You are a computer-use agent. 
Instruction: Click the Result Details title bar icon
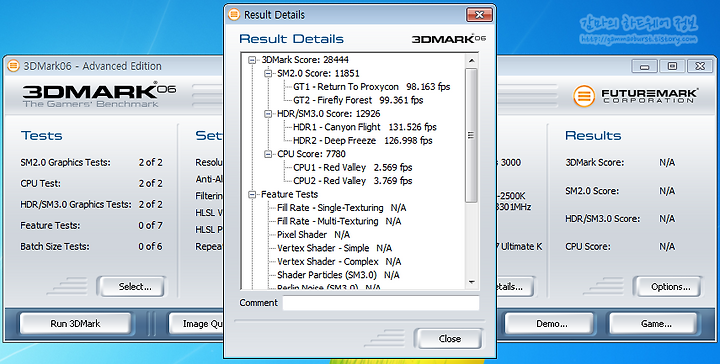pyautogui.click(x=234, y=15)
